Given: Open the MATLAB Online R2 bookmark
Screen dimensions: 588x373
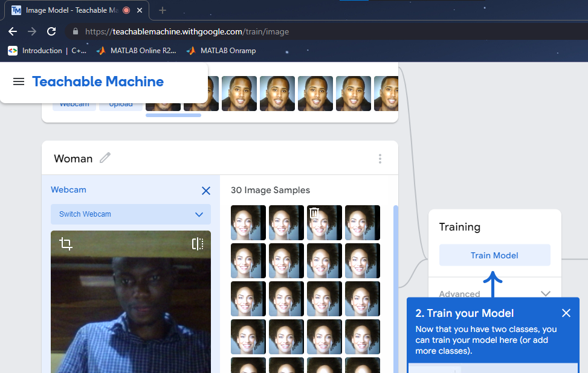Looking at the screenshot, I should 136,51.
